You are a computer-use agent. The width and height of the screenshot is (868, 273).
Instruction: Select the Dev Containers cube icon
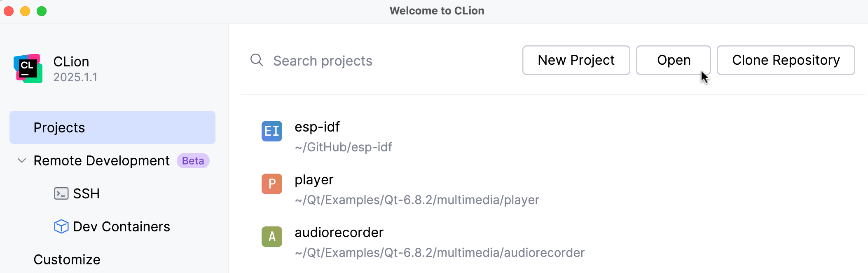point(61,226)
